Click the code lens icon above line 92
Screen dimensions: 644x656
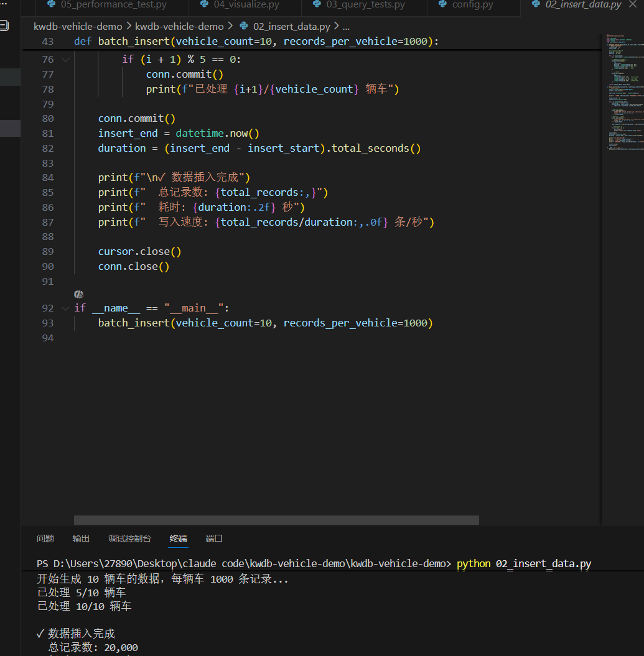[79, 295]
